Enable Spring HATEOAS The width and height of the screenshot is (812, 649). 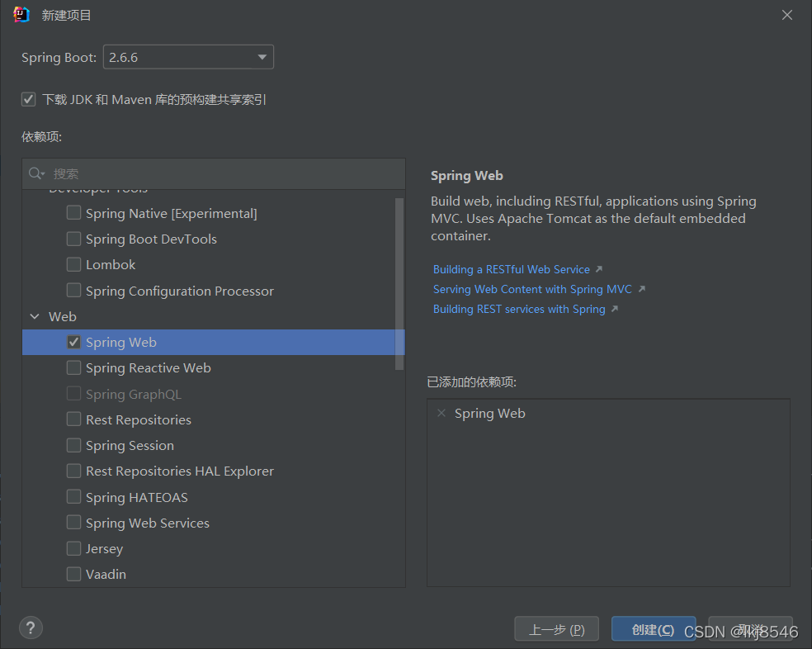73,497
